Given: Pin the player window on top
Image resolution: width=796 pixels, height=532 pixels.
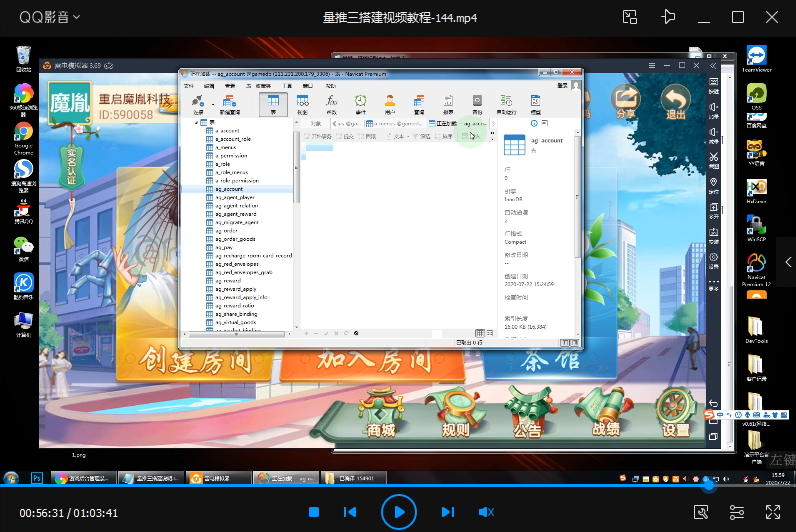Looking at the screenshot, I should coord(668,17).
